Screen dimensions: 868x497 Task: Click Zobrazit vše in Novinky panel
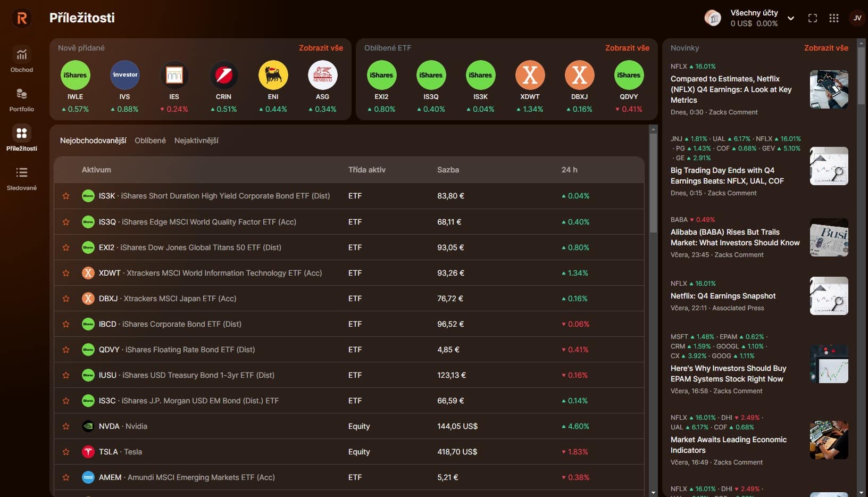(x=825, y=48)
